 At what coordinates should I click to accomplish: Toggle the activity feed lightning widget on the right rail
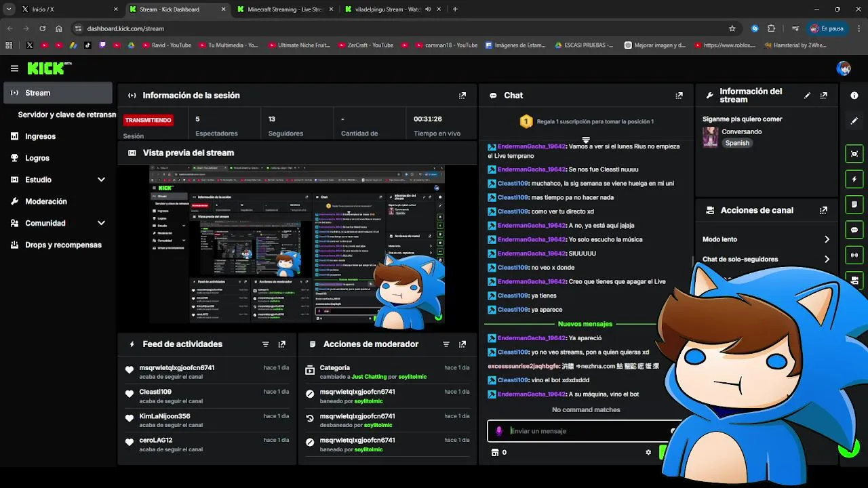854,179
